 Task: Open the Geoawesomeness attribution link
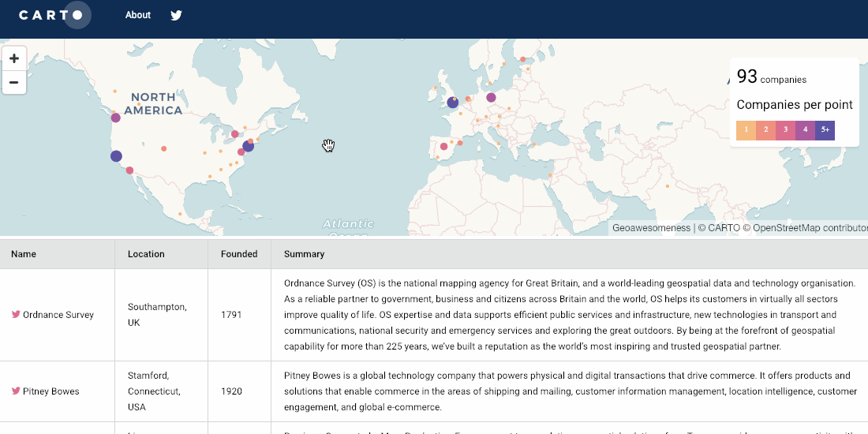pos(651,228)
